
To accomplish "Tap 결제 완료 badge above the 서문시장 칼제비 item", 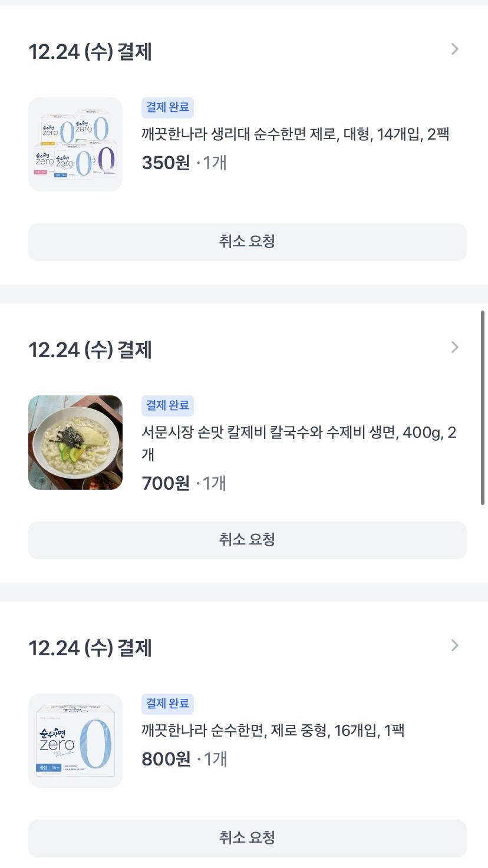I will point(167,405).
